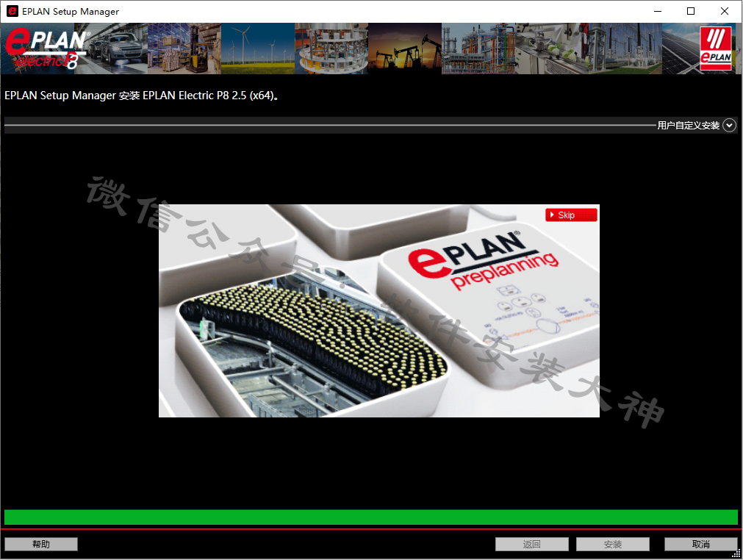The height and width of the screenshot is (560, 743).
Task: Click the EPLAN electric P8 logo
Action: (x=46, y=49)
